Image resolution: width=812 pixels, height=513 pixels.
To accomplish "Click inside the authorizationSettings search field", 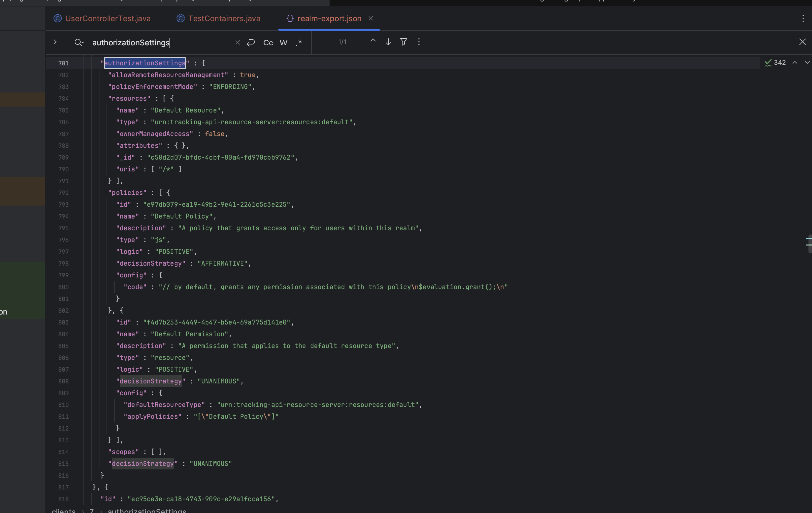I will click(162, 42).
